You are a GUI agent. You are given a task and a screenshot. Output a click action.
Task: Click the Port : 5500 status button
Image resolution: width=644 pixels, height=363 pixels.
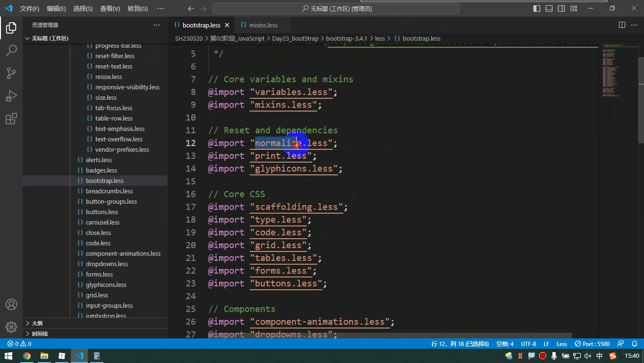[593, 344]
